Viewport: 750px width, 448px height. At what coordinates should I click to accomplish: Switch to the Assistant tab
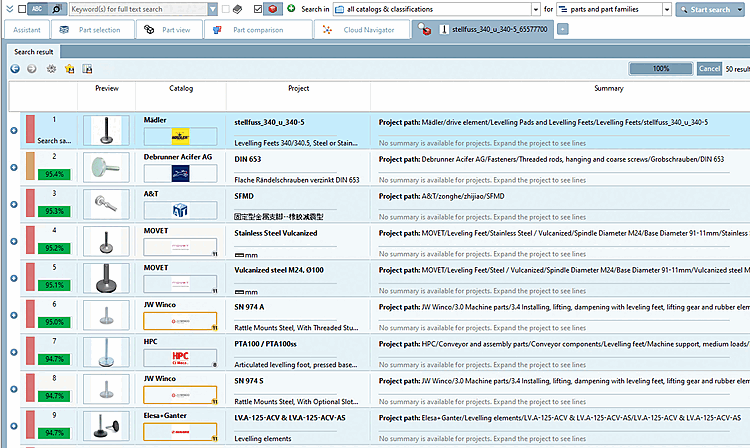(x=27, y=30)
